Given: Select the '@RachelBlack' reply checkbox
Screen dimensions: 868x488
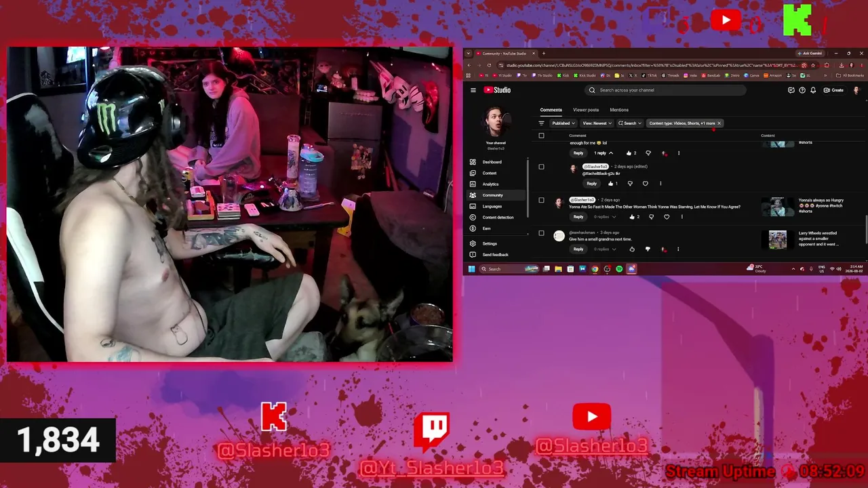Looking at the screenshot, I should 541,167.
